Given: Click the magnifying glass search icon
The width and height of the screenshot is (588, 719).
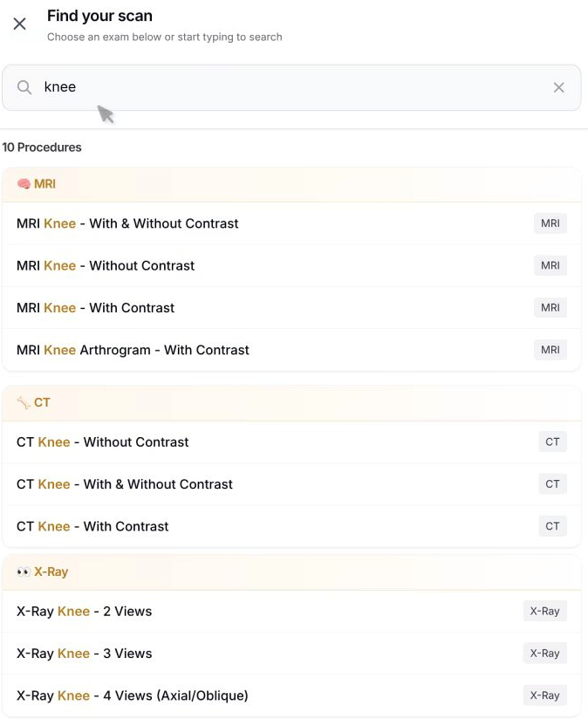Looking at the screenshot, I should coord(24,87).
